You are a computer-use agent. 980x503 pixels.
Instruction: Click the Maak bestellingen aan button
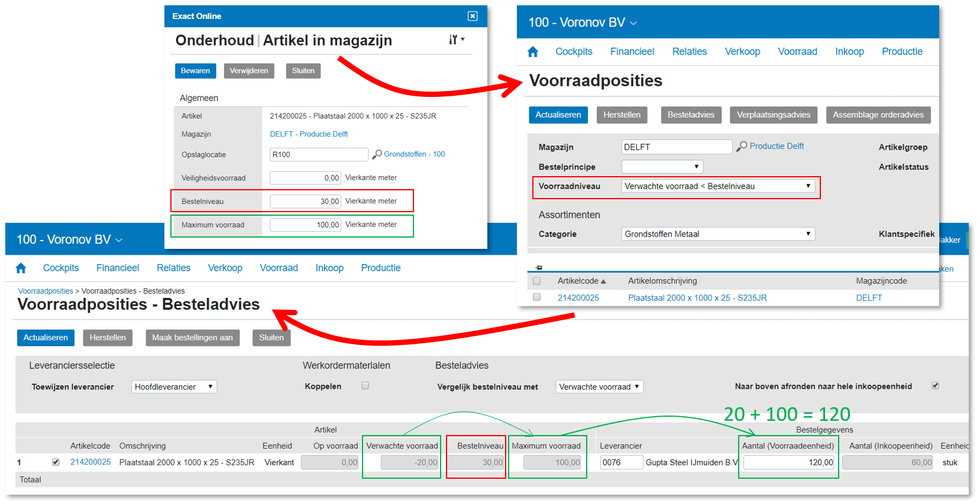pos(192,338)
